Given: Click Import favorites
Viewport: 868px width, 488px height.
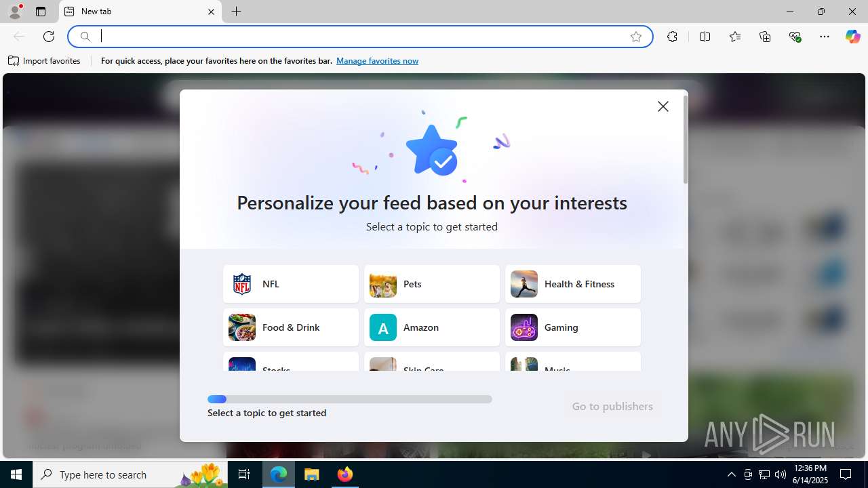Looking at the screenshot, I should point(45,61).
